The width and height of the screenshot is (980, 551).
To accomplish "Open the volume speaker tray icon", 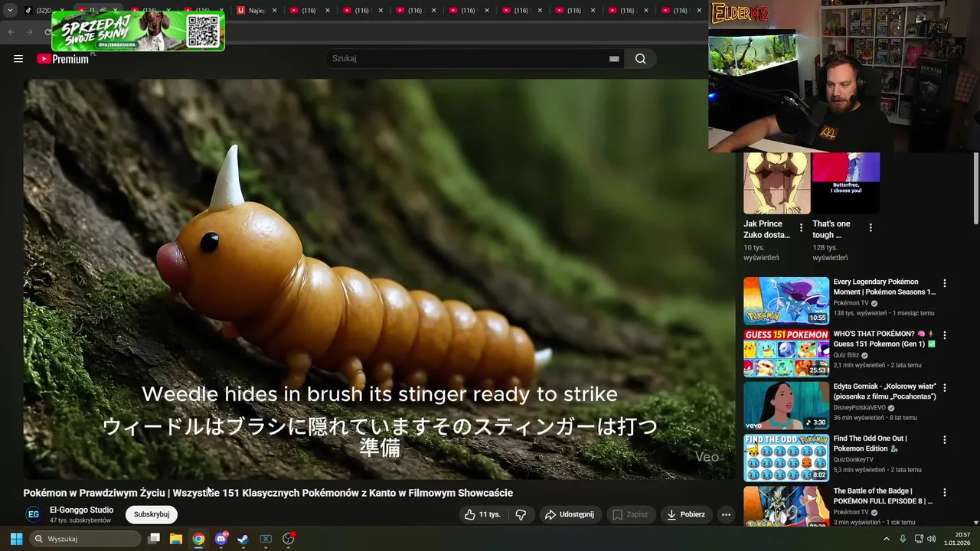I will tap(932, 539).
